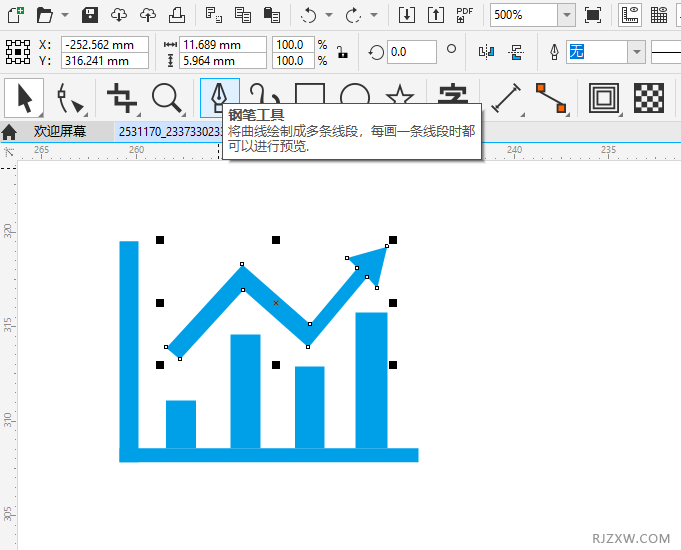Screen dimensions: 681x550
Task: Click the horizontal scale percentage field
Action: (x=293, y=45)
